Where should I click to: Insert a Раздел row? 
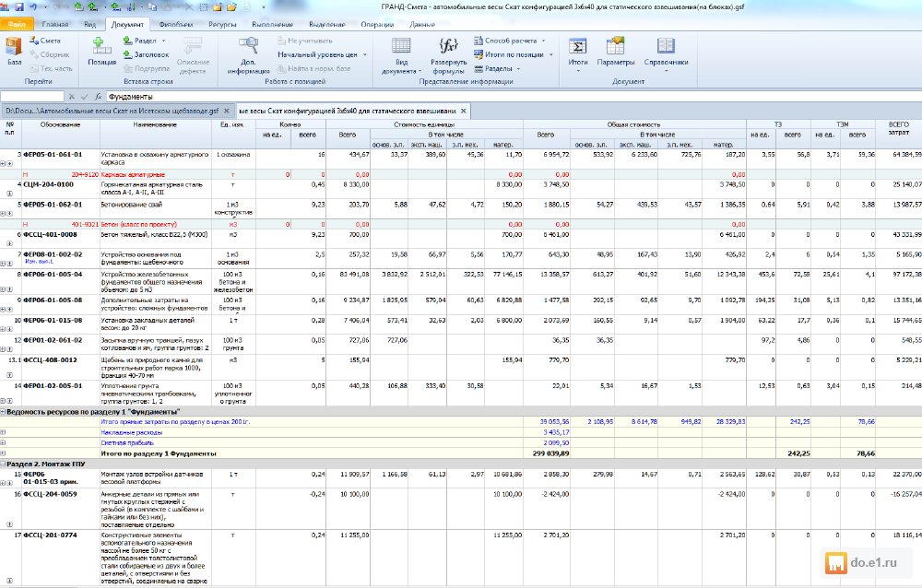click(x=140, y=41)
